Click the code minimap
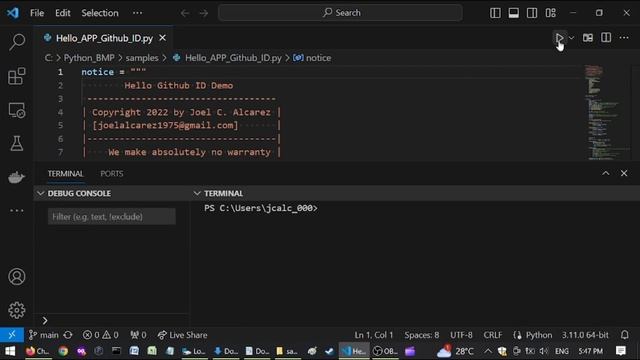 tap(607, 112)
